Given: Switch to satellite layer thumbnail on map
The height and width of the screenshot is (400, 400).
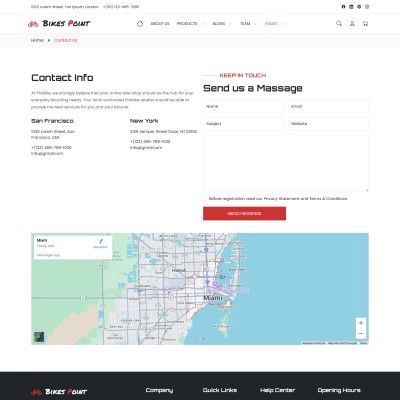Looking at the screenshot, I should [39, 337].
